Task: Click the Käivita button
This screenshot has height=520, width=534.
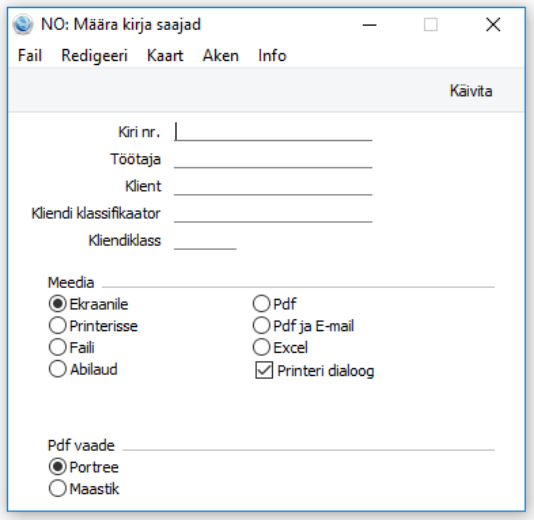Action: click(471, 91)
